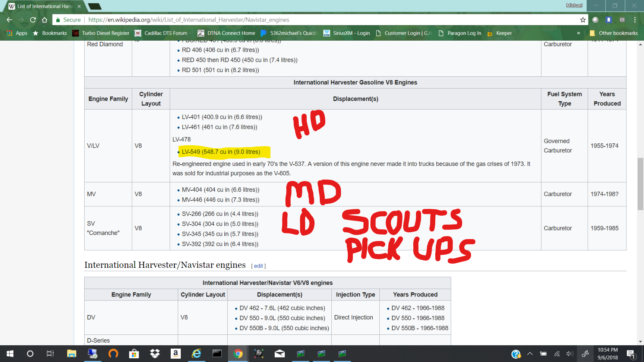Open Cortana search circle
Viewport: 644px width, 362px height.
coord(30,353)
